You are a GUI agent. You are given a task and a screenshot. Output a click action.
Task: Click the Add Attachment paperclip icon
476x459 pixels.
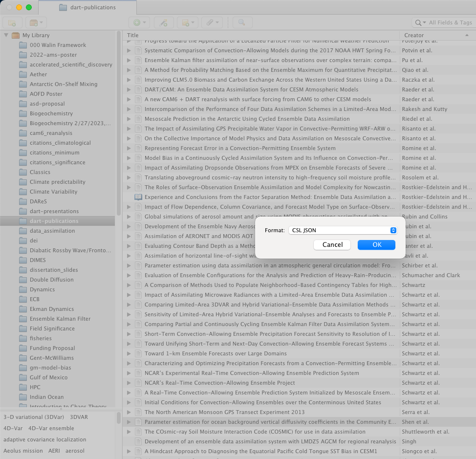coord(212,22)
